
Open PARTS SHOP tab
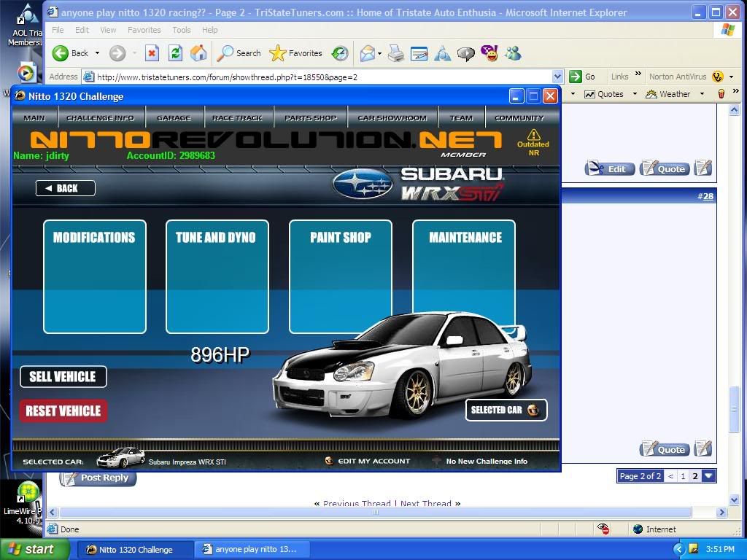pos(311,117)
